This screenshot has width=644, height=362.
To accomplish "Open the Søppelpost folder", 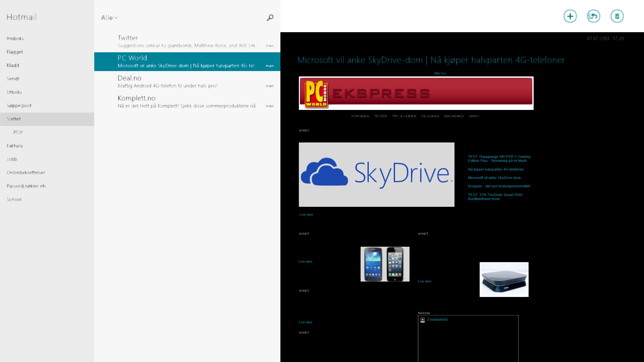I will click(x=47, y=106).
